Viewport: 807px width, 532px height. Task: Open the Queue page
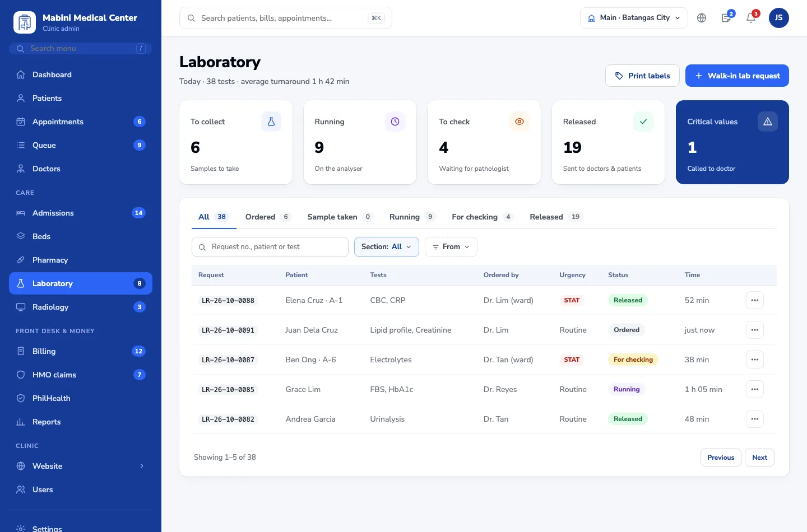coord(81,145)
